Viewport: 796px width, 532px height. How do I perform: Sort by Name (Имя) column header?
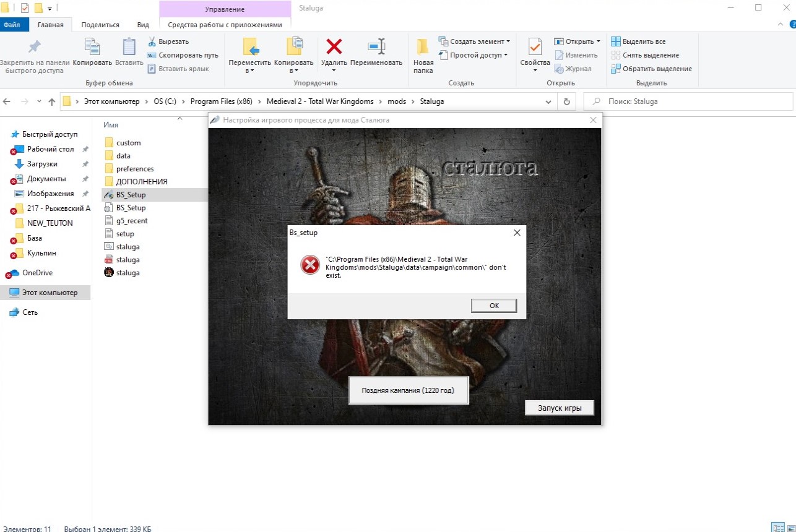click(x=111, y=125)
